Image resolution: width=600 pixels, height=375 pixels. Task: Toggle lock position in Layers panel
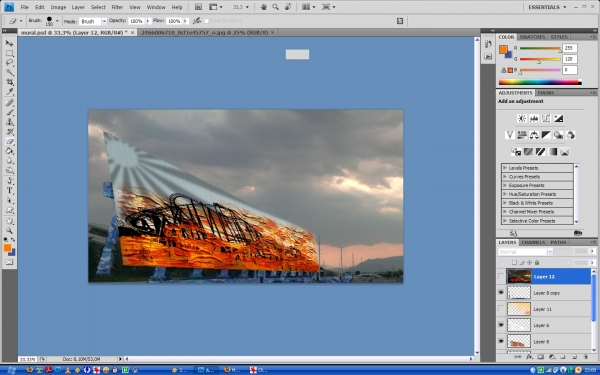529,262
